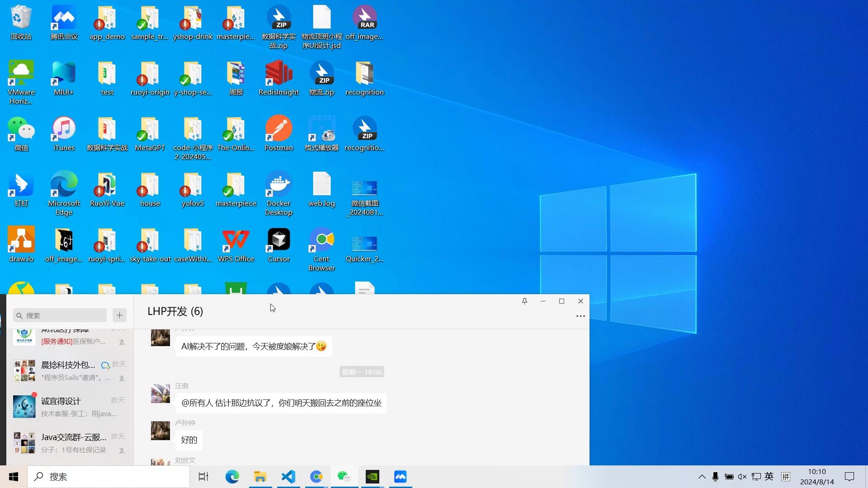
Task: Select 数据科学实战.zip archive
Action: click(x=278, y=27)
